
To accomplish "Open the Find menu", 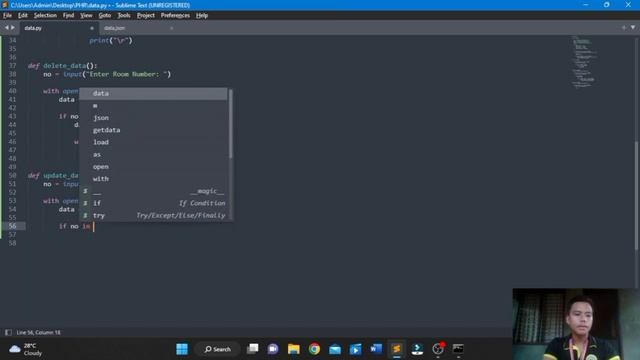I will coord(69,16).
